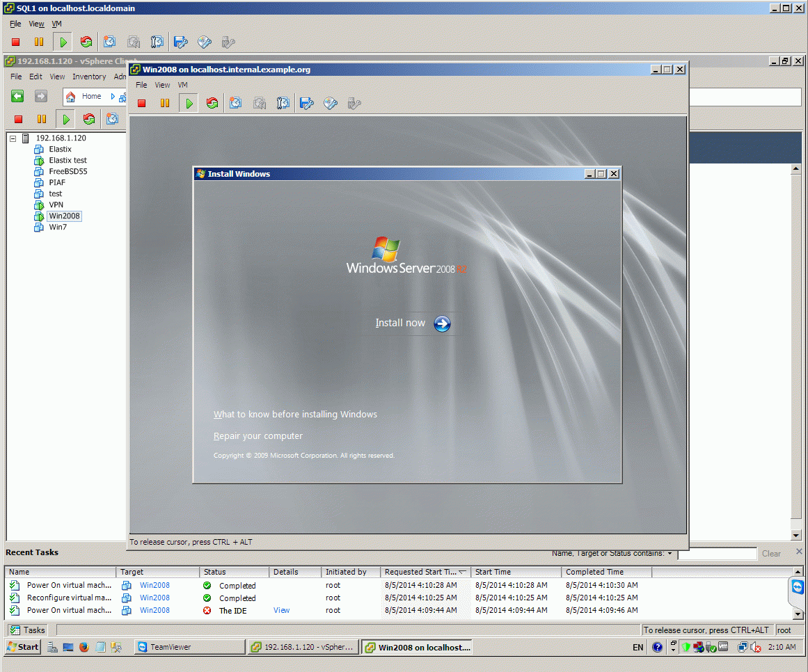Click EN language indicator in taskbar
Image resolution: width=808 pixels, height=672 pixels.
point(637,647)
